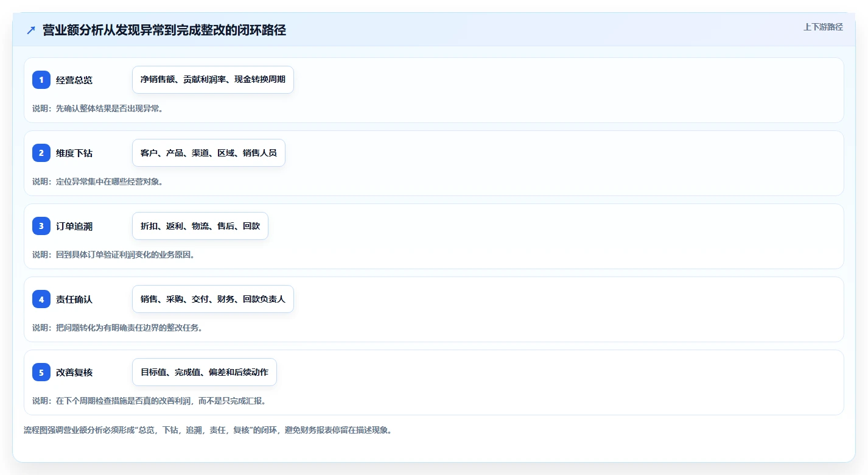Click the 客户、产品、渠道、区域、销售人员 chip
Image resolution: width=868 pixels, height=475 pixels.
coord(209,153)
